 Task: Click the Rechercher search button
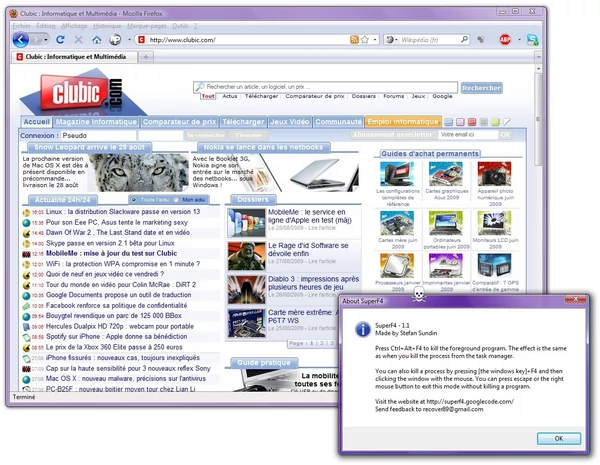point(481,88)
